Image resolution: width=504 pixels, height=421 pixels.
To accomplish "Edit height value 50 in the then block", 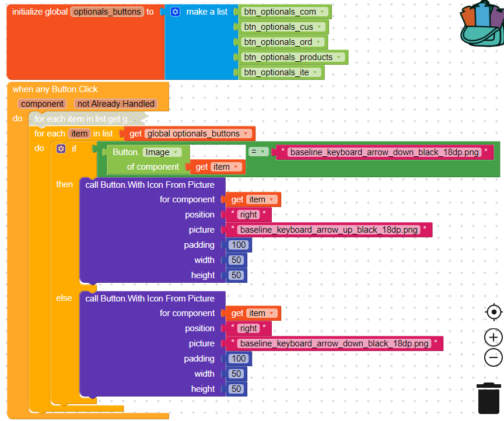I will (236, 275).
